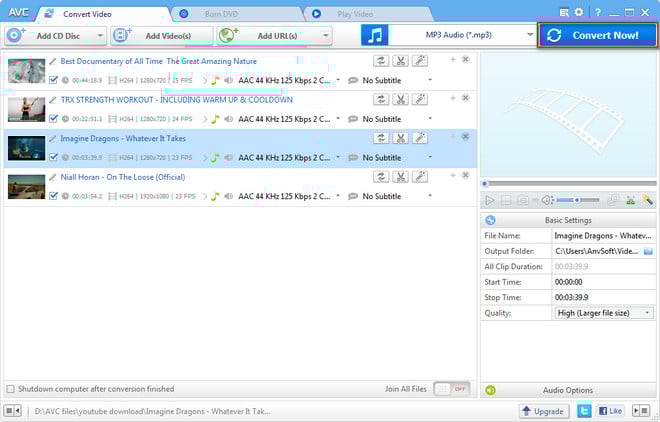Open the No Subtitle dropdown for TRX STRENGTH WORKOUT
This screenshot has width=660, height=422.
(x=430, y=119)
